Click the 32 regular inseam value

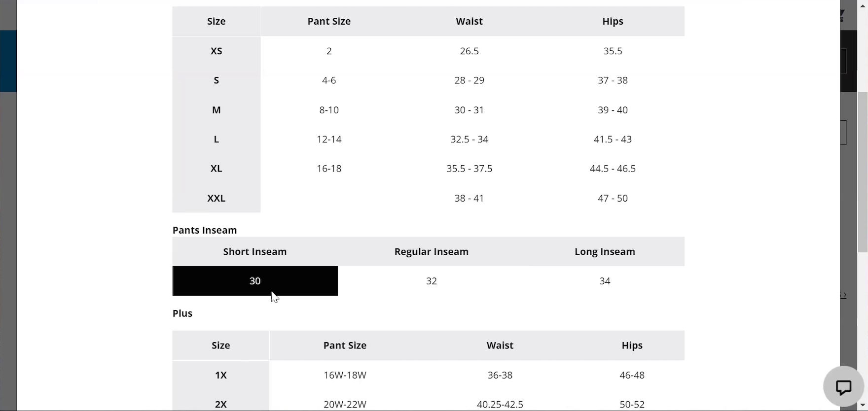(432, 281)
